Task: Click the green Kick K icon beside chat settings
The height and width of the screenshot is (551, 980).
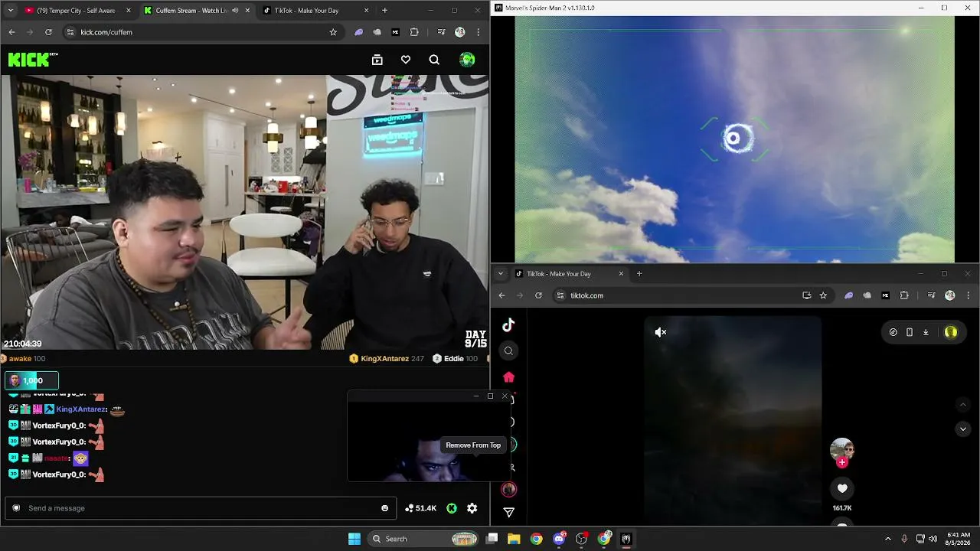Action: [452, 508]
